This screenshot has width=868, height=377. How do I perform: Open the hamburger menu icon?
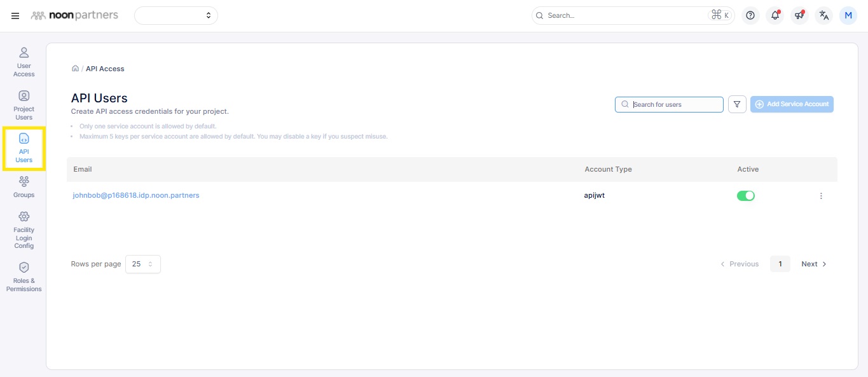click(x=15, y=16)
